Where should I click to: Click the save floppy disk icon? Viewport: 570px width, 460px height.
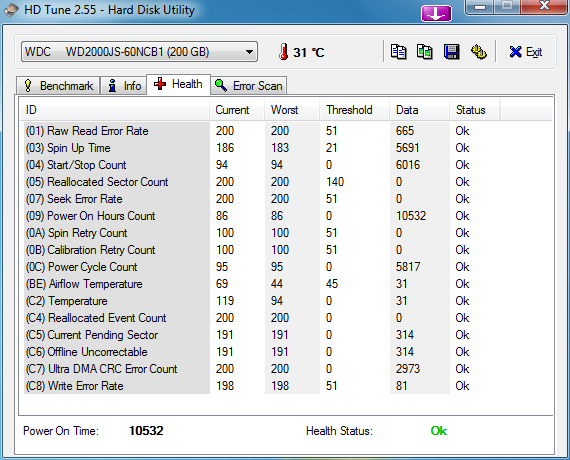(451, 52)
